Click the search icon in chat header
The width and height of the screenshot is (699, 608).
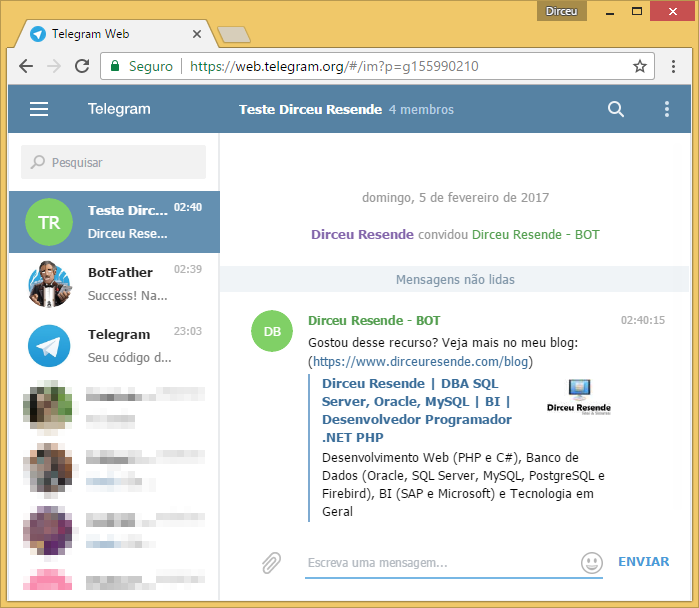click(x=616, y=109)
